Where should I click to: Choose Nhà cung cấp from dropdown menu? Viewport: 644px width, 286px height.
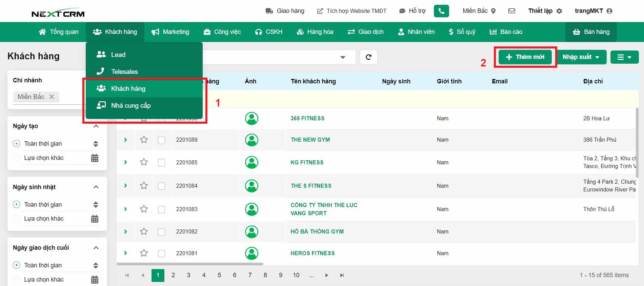pyautogui.click(x=131, y=105)
